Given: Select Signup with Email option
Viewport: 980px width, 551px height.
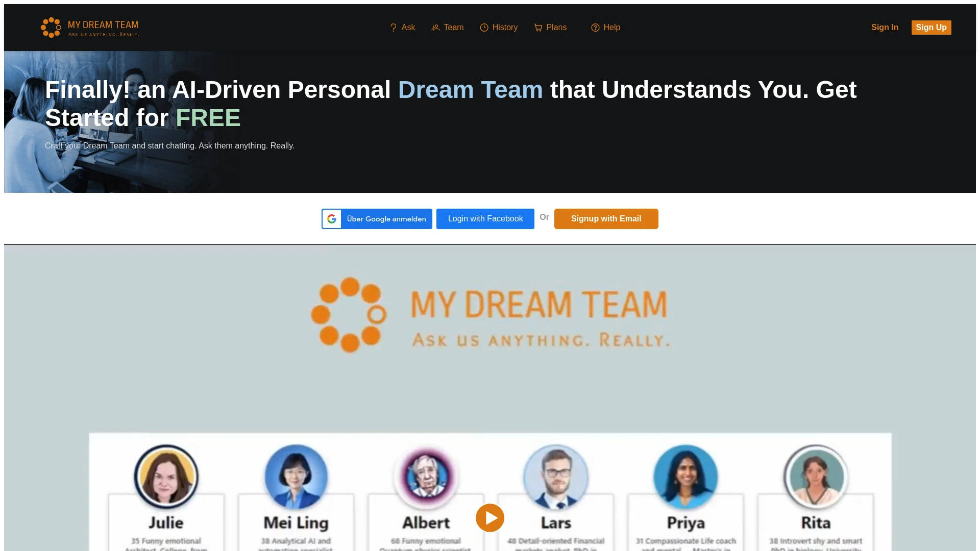Looking at the screenshot, I should point(606,219).
